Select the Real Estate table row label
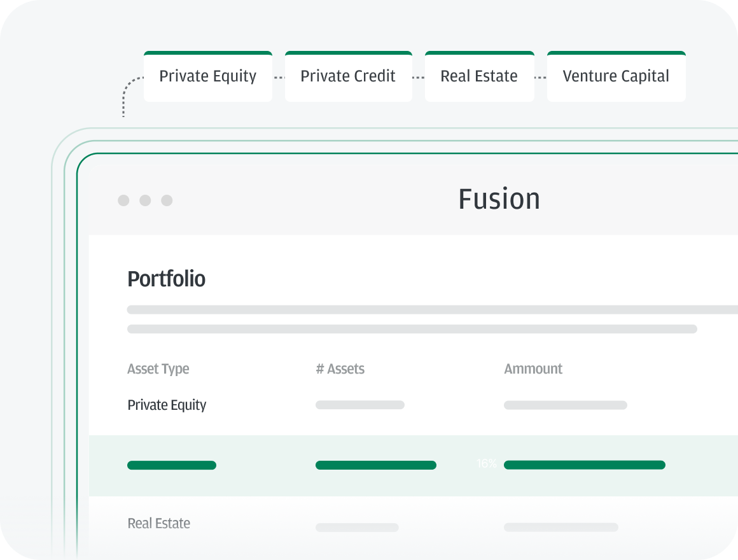Image resolution: width=738 pixels, height=560 pixels. [158, 523]
